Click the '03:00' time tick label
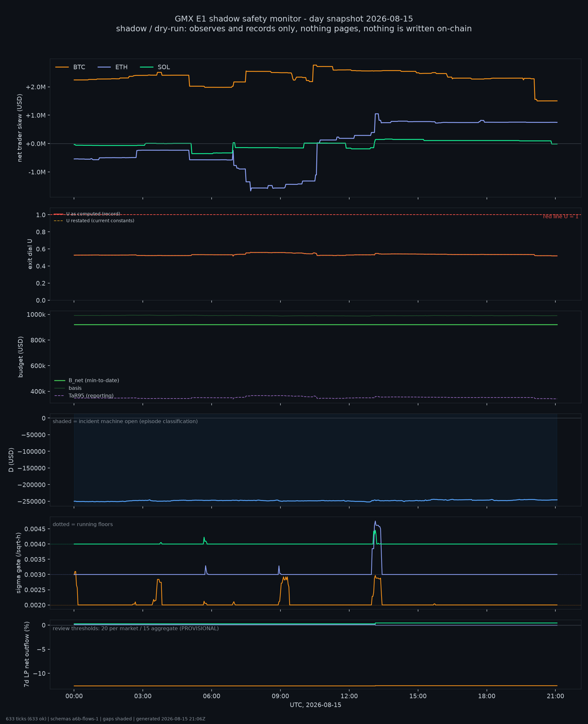Screen dimensions: 588x724 [x=142, y=696]
